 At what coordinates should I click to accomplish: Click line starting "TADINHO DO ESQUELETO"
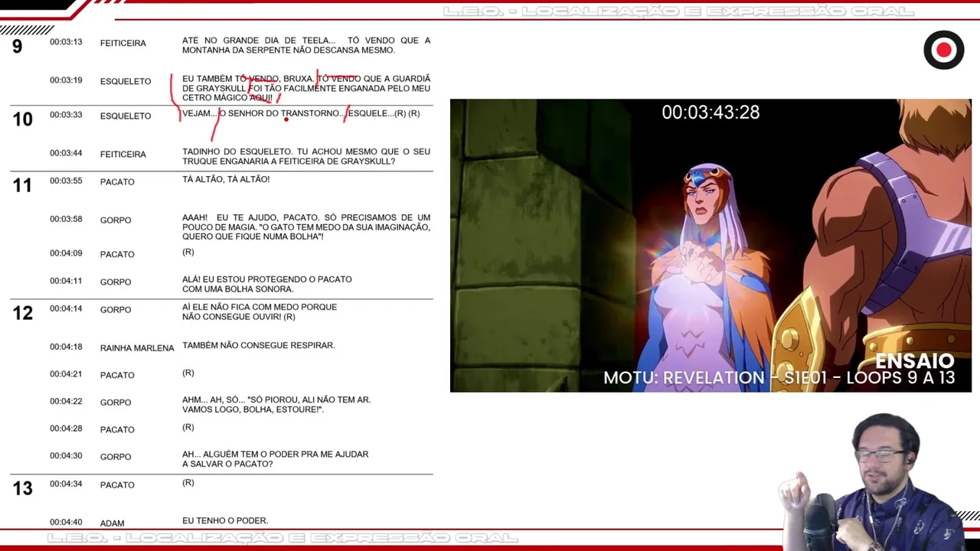[x=306, y=156]
